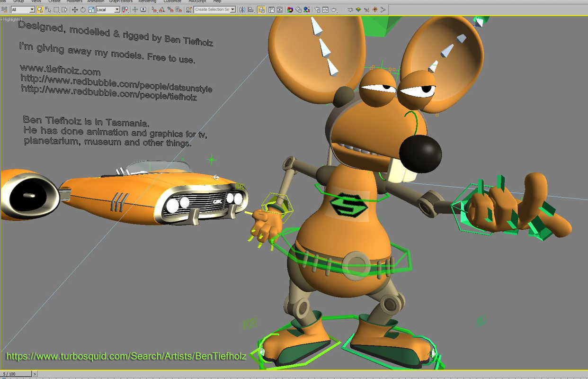588x379 pixels.
Task: Open the Material Editor
Action: coord(291,9)
